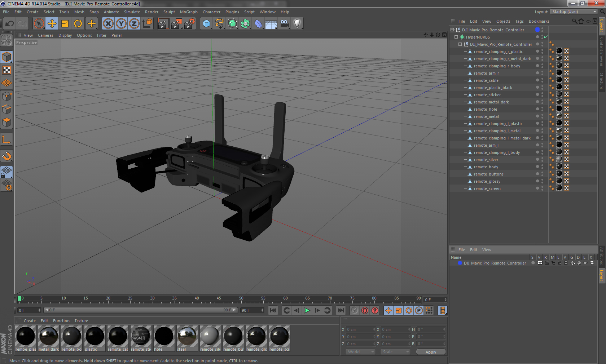Click the Record Active Objects button
Image resolution: width=606 pixels, height=364 pixels.
355,310
